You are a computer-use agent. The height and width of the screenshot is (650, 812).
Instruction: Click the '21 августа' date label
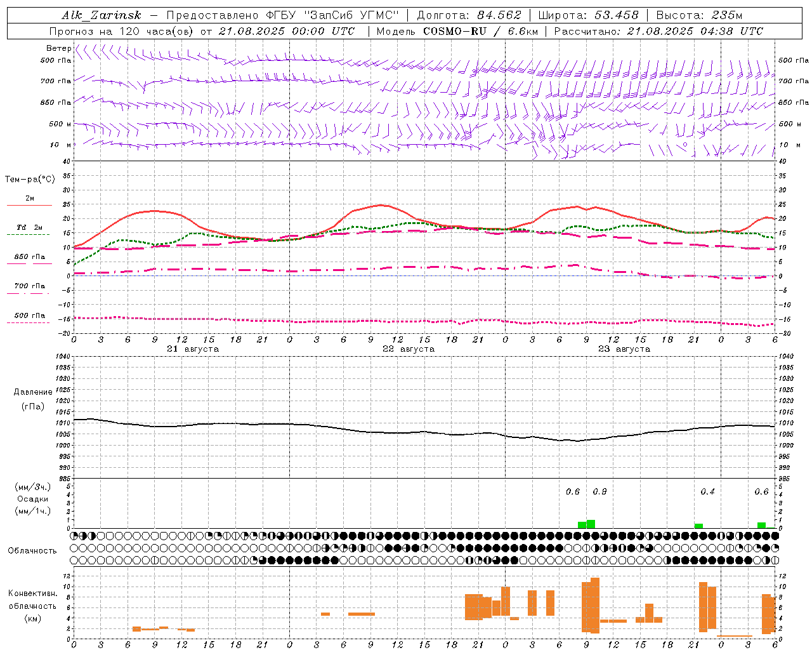[x=193, y=349]
